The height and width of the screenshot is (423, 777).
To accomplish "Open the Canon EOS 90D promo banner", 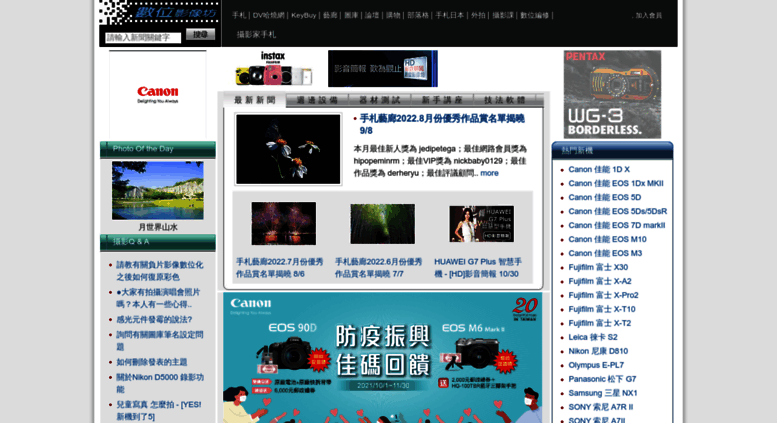I will point(382,358).
